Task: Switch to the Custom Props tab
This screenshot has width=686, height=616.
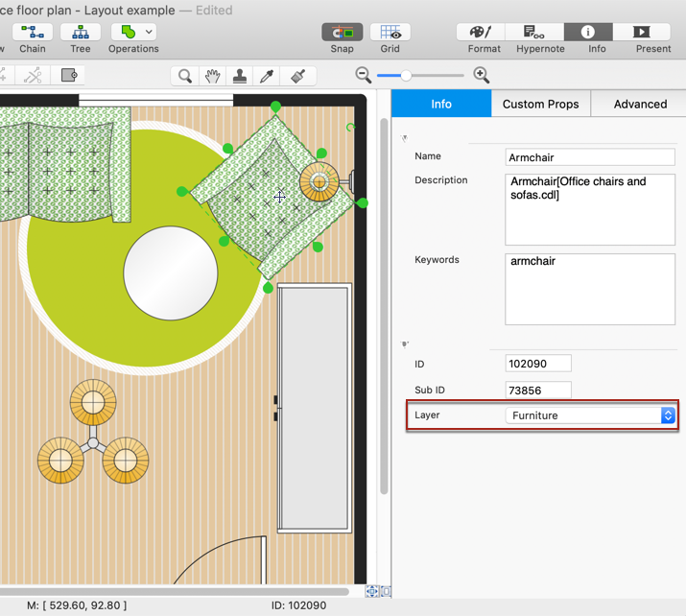Action: coord(540,104)
